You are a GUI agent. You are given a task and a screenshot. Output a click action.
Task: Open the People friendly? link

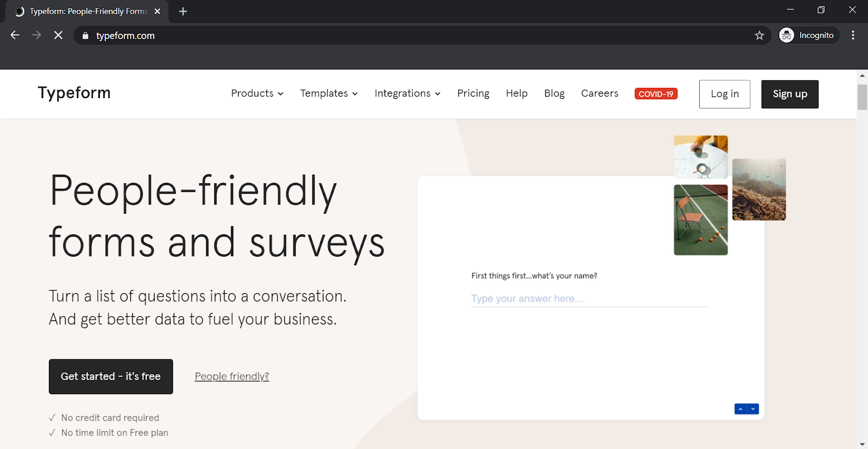point(232,376)
